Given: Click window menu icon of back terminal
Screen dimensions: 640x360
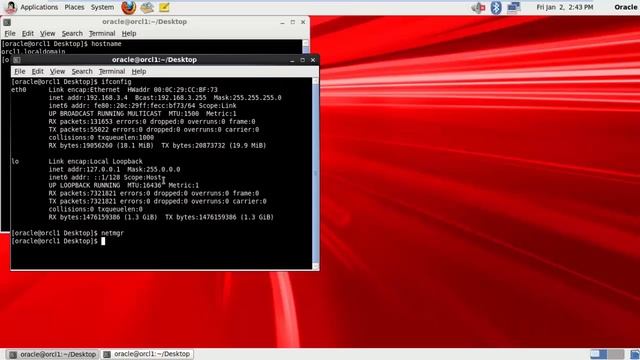Looking at the screenshot, I should (7, 22).
